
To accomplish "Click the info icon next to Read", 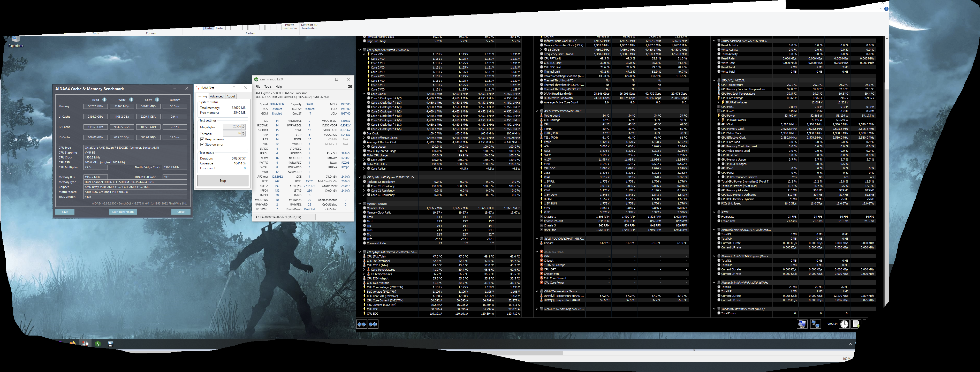I will [x=104, y=100].
